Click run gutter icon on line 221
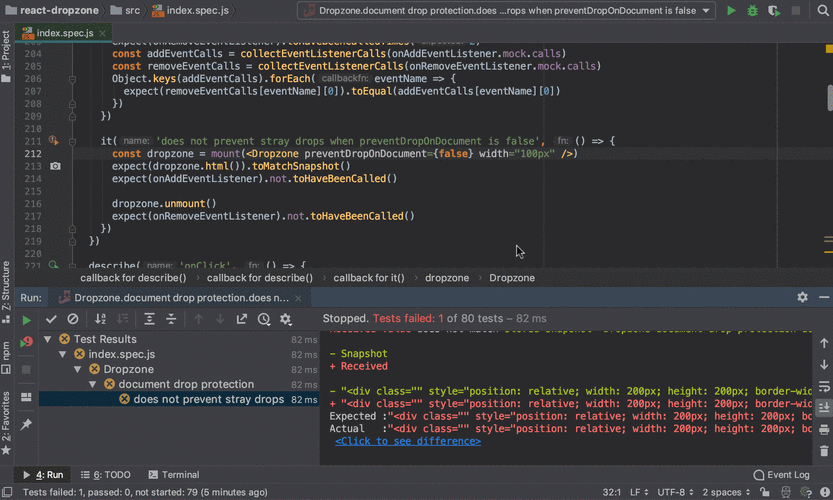 click(53, 264)
